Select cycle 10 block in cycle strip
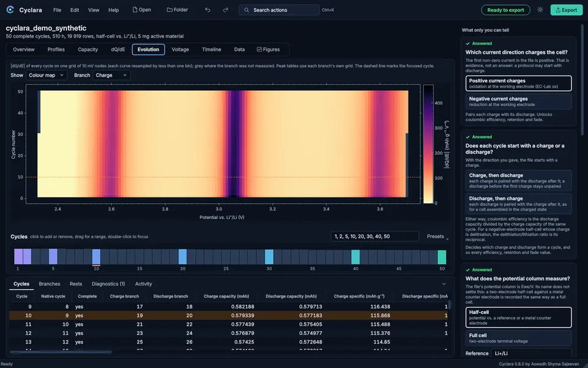The width and height of the screenshot is (588, 368). point(96,257)
